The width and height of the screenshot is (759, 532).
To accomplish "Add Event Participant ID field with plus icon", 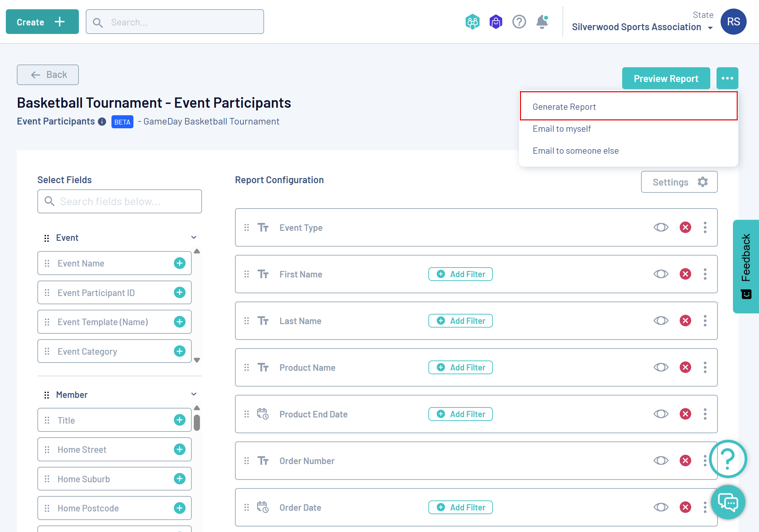I will [179, 293].
